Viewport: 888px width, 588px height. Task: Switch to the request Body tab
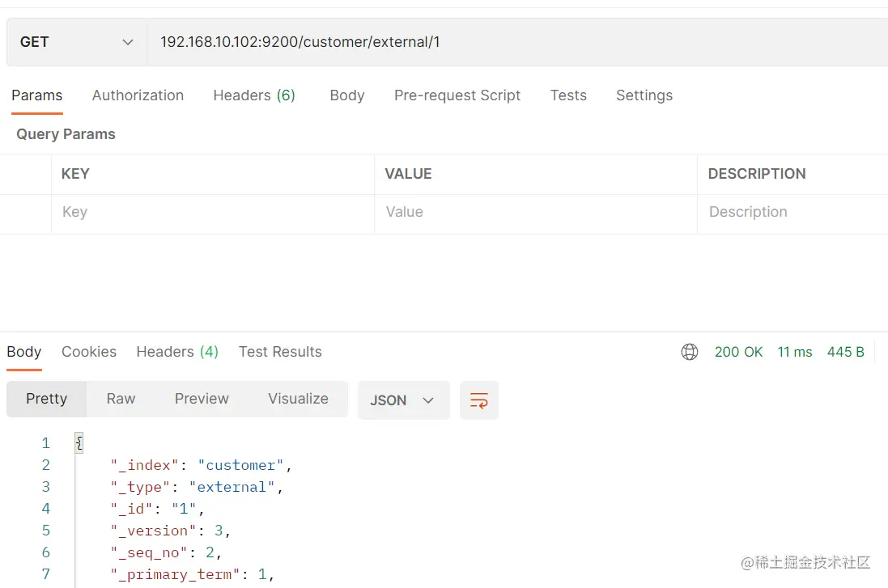pyautogui.click(x=347, y=95)
